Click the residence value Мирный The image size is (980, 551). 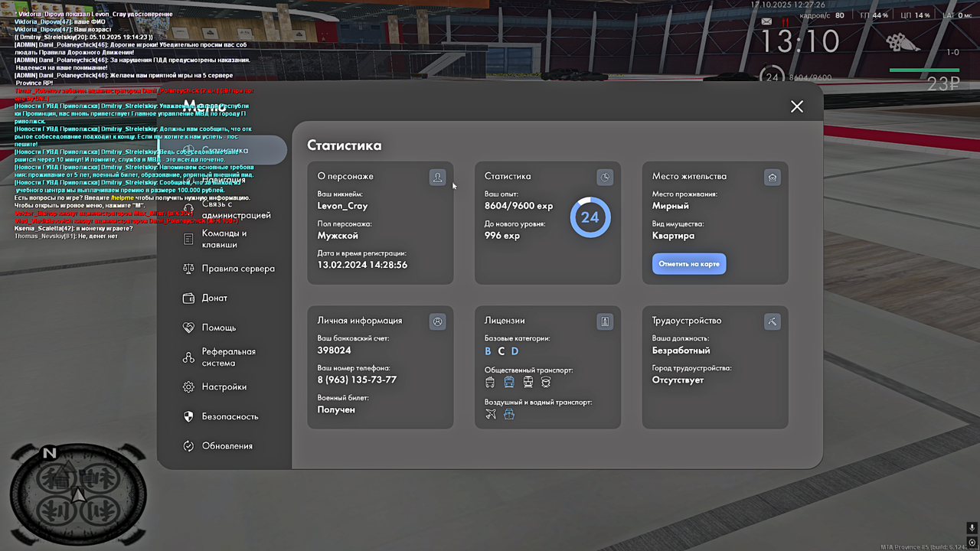pyautogui.click(x=671, y=206)
